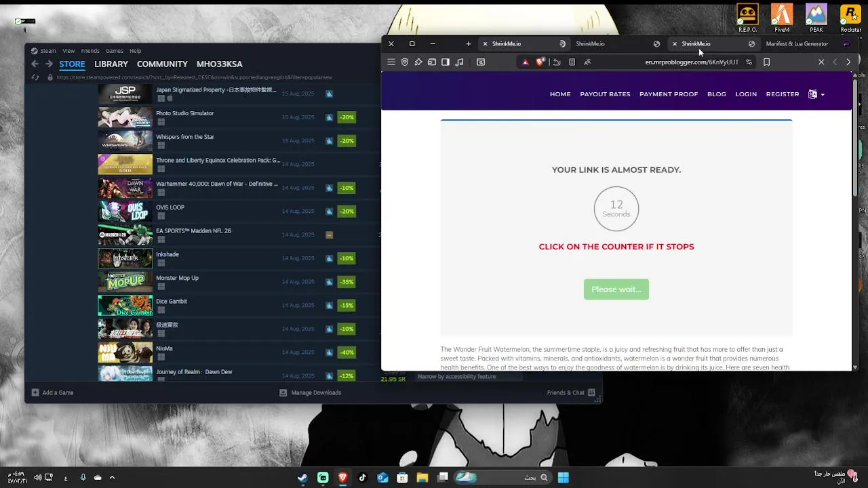Open site settings icon in address bar
The image size is (868, 488).
tap(749, 62)
